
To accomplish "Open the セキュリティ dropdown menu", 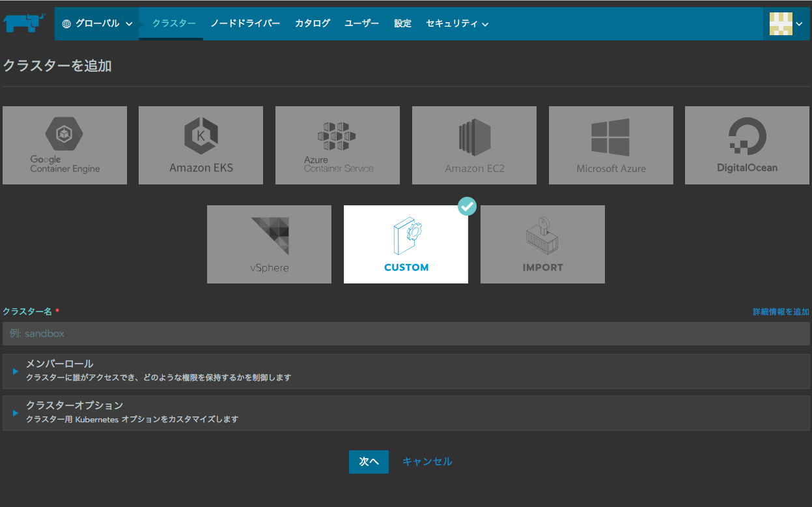I will tap(457, 23).
